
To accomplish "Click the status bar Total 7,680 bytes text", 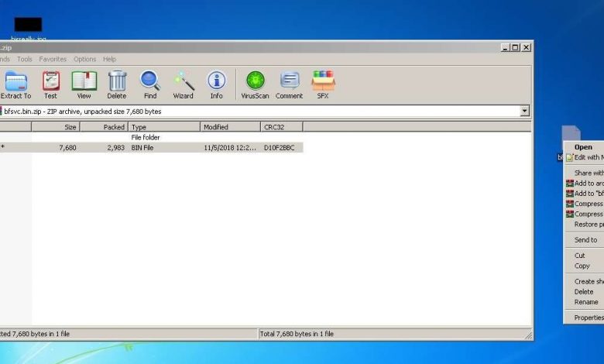I will click(297, 334).
